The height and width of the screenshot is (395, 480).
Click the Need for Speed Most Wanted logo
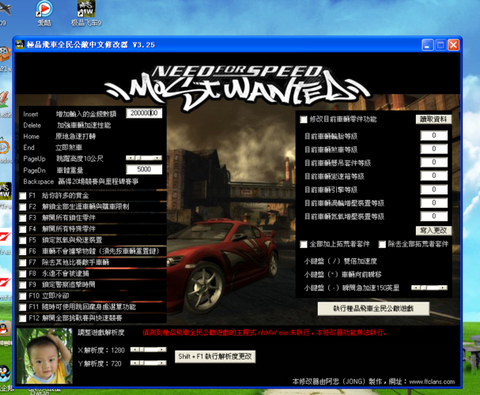click(237, 87)
